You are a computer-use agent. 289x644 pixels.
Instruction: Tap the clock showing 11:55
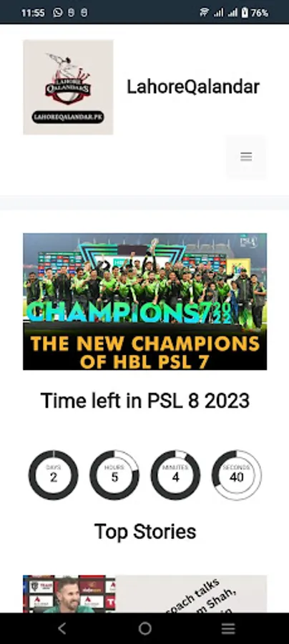click(x=33, y=13)
